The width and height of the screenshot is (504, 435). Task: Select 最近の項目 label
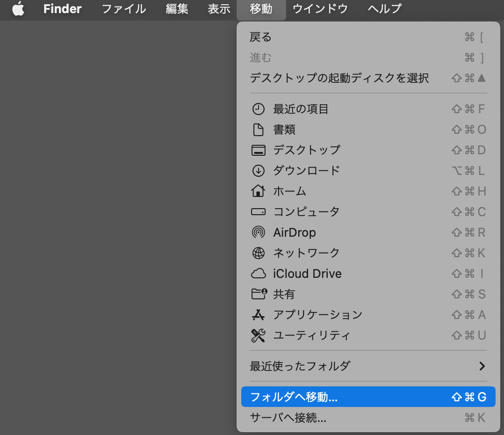tap(301, 109)
